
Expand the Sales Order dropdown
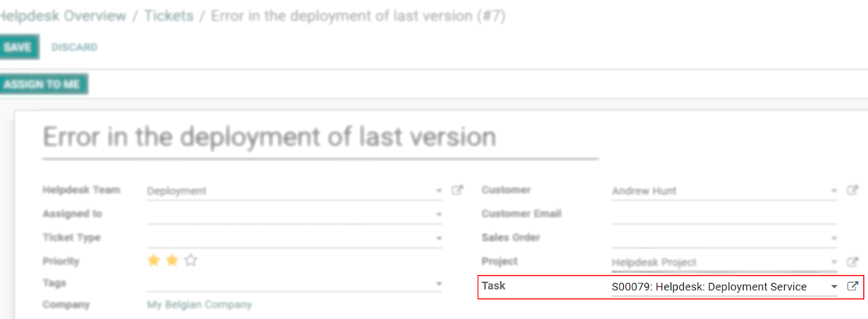834,238
